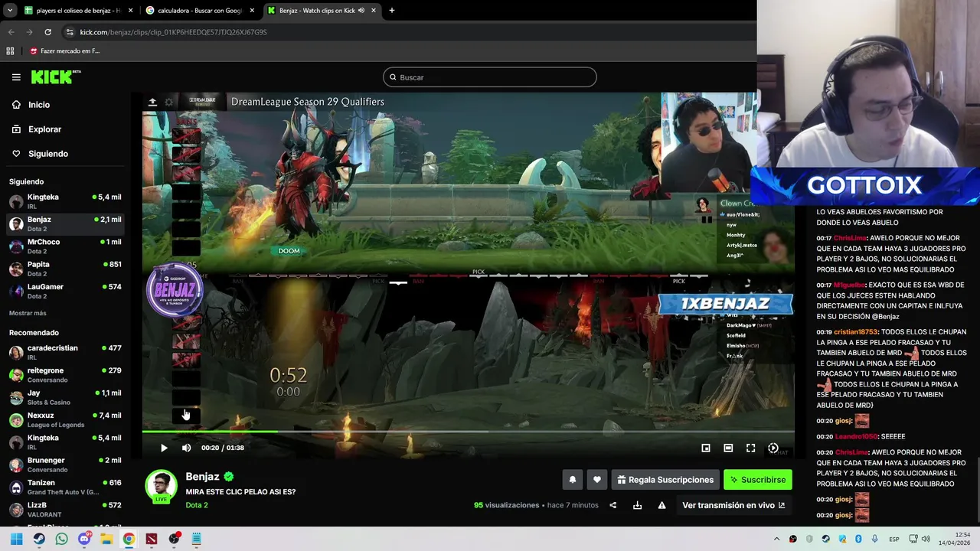Open the Dota 2 category link
The image size is (980, 551).
[x=197, y=505]
